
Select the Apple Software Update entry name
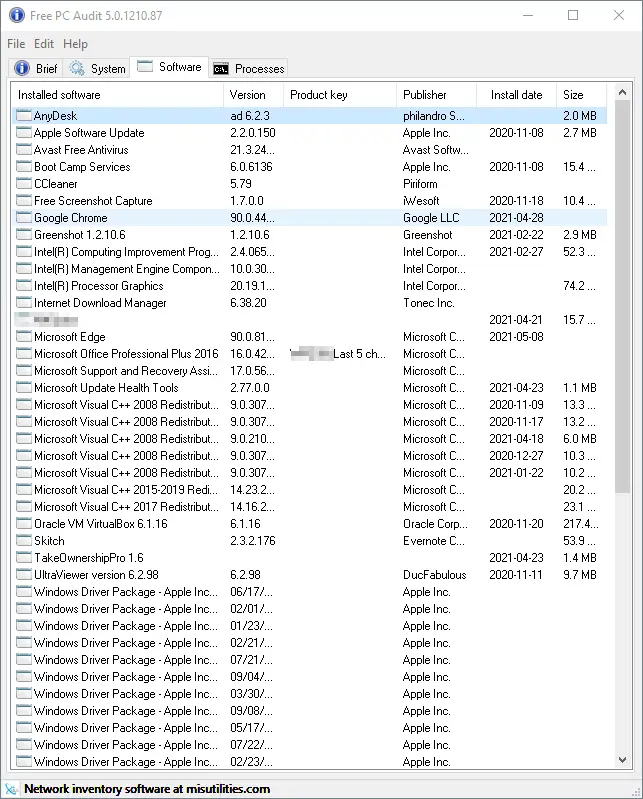[89, 132]
